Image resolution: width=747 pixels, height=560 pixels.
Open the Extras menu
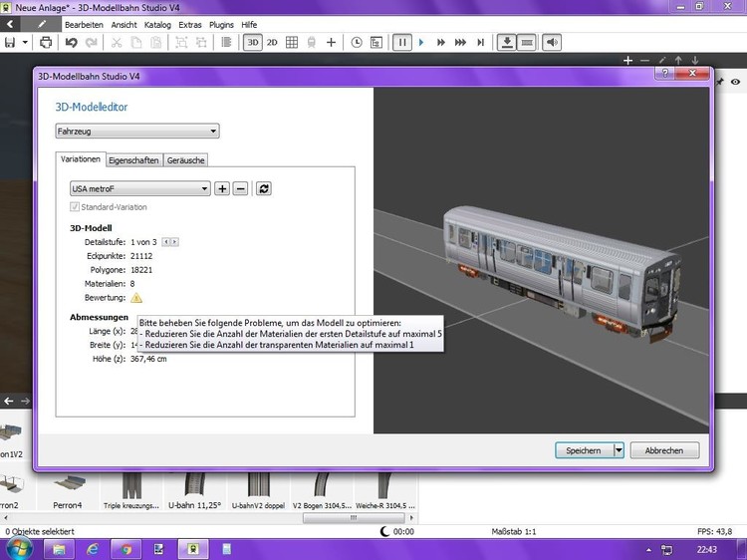(x=190, y=25)
